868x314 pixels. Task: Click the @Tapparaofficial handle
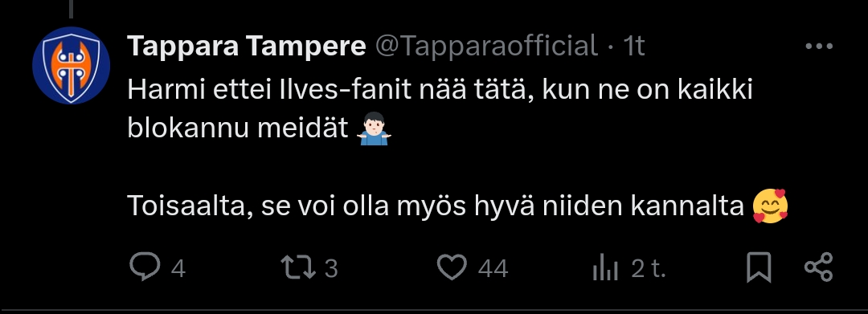487,47
